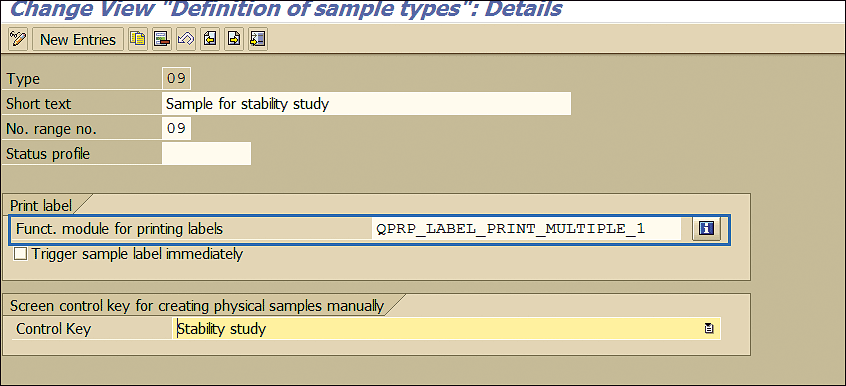The width and height of the screenshot is (846, 386).
Task: Edit the Short text field
Action: [366, 104]
